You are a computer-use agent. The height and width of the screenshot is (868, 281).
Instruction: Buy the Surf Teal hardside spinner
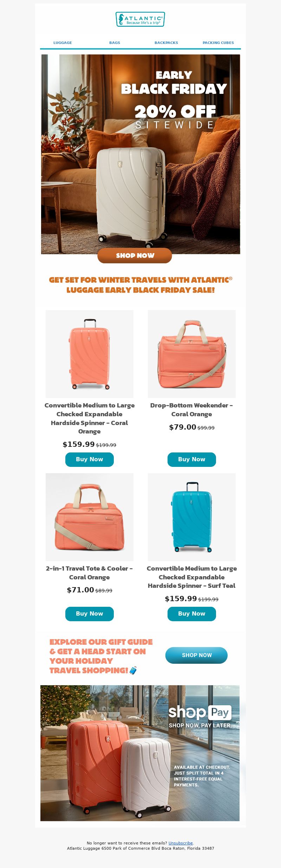(192, 614)
